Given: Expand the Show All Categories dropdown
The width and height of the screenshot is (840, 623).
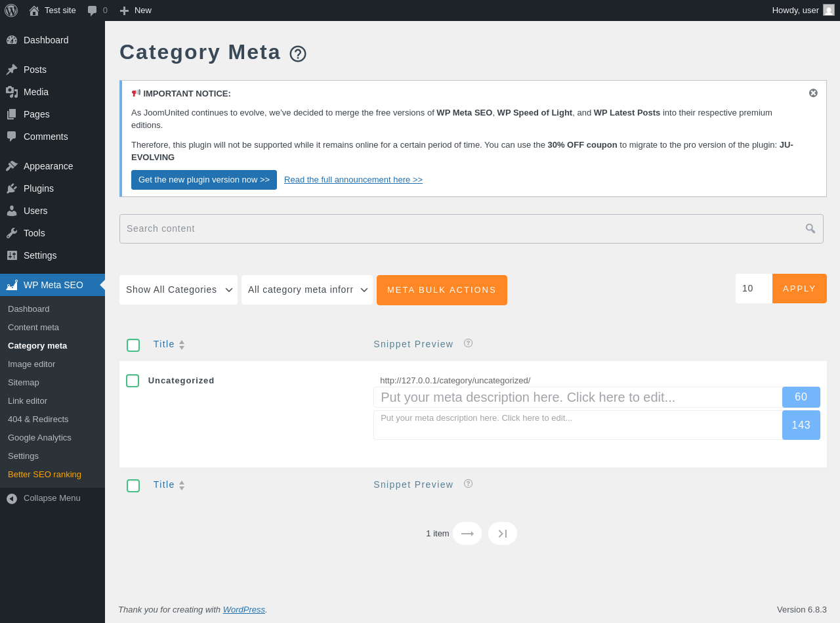Looking at the screenshot, I should click(x=178, y=290).
